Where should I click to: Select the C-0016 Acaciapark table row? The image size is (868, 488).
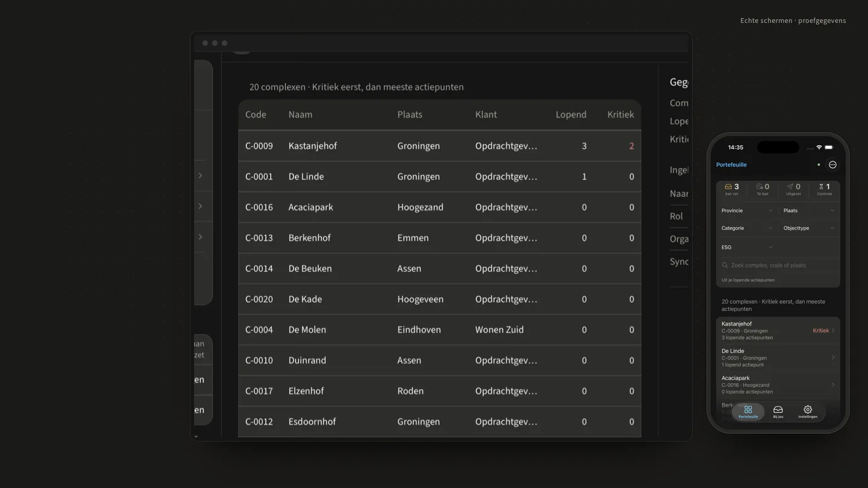(x=439, y=207)
